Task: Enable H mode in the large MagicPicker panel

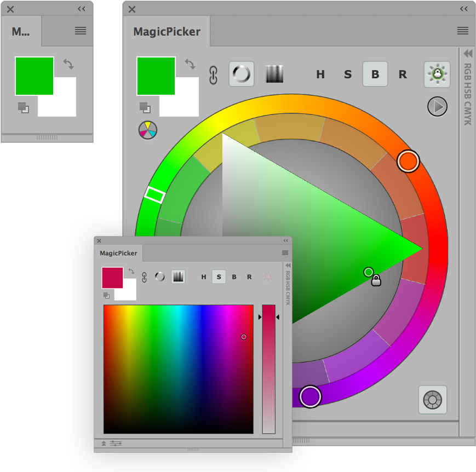Action: pyautogui.click(x=320, y=74)
